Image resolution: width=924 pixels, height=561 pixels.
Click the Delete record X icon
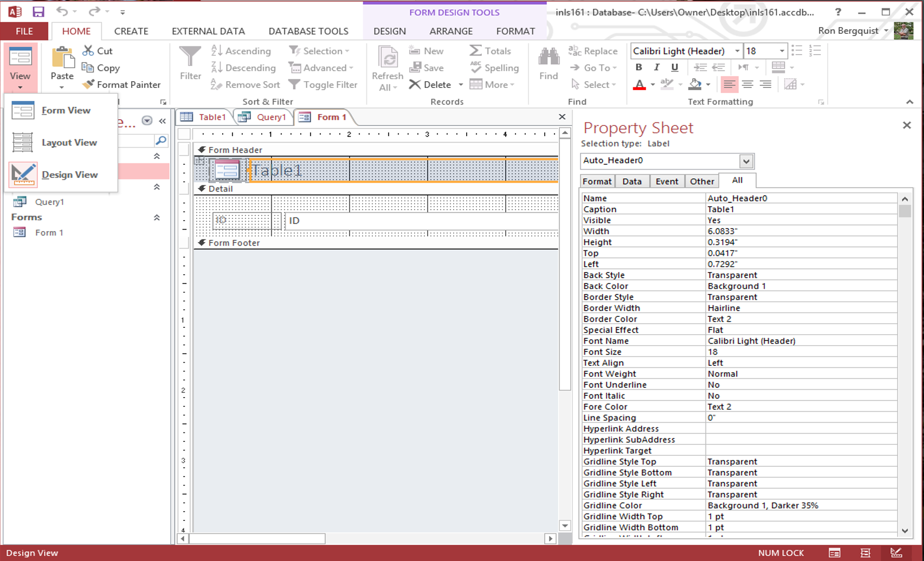415,84
